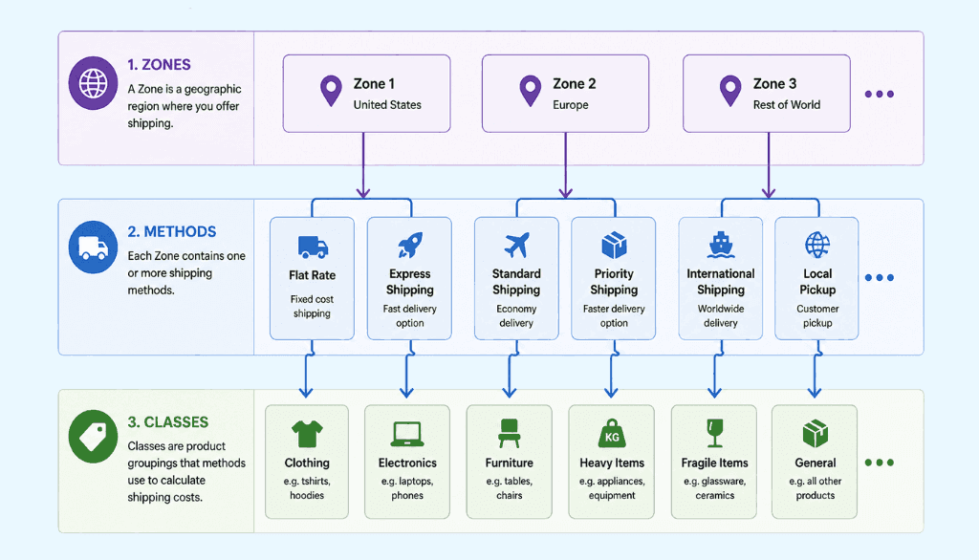The width and height of the screenshot is (979, 560).
Task: Click the International Shipping ship icon
Action: (x=721, y=245)
